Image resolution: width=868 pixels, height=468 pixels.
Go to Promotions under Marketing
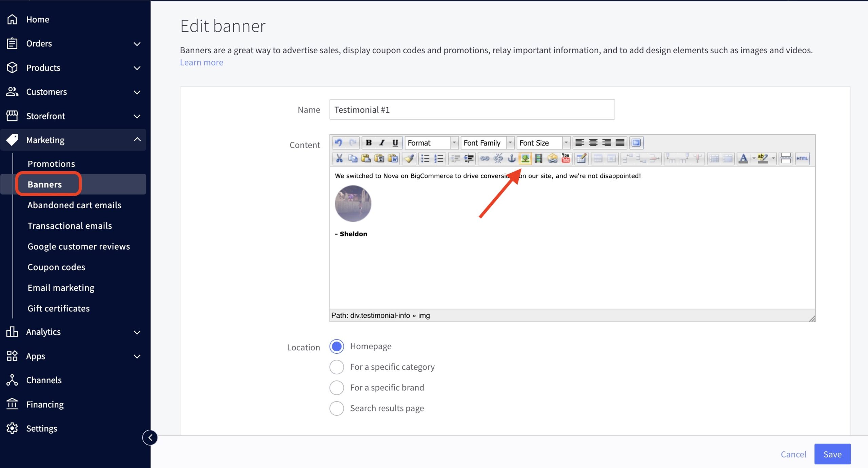point(51,164)
